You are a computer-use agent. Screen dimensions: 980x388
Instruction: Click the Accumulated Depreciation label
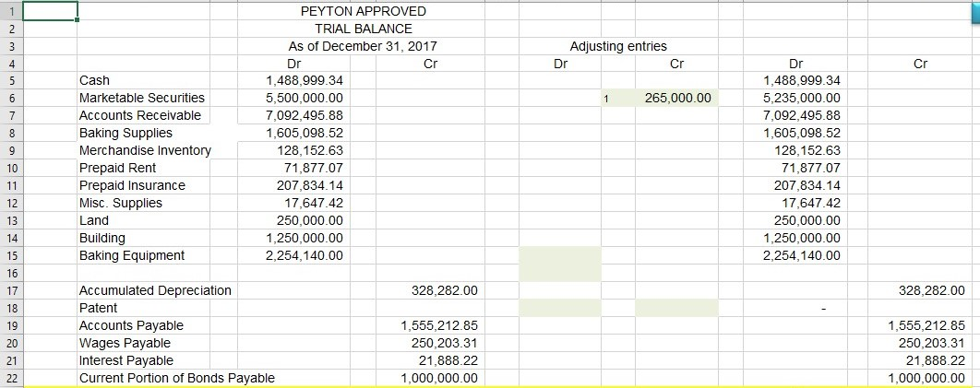[x=155, y=290]
